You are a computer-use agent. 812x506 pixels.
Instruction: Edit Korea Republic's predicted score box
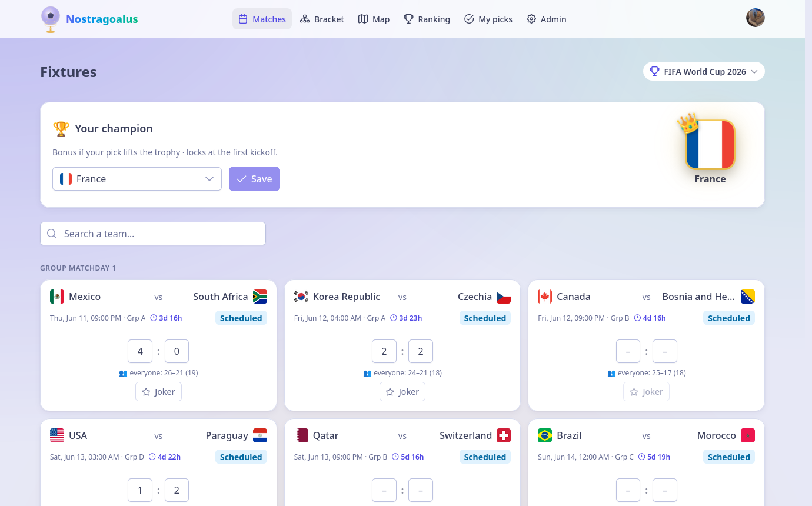click(384, 351)
